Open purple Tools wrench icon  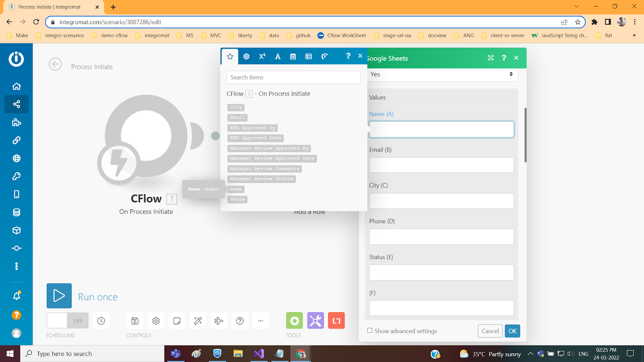(316, 321)
